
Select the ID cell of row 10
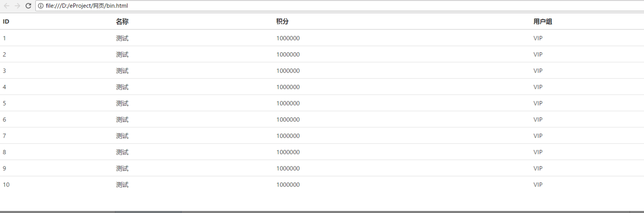[x=6, y=185]
